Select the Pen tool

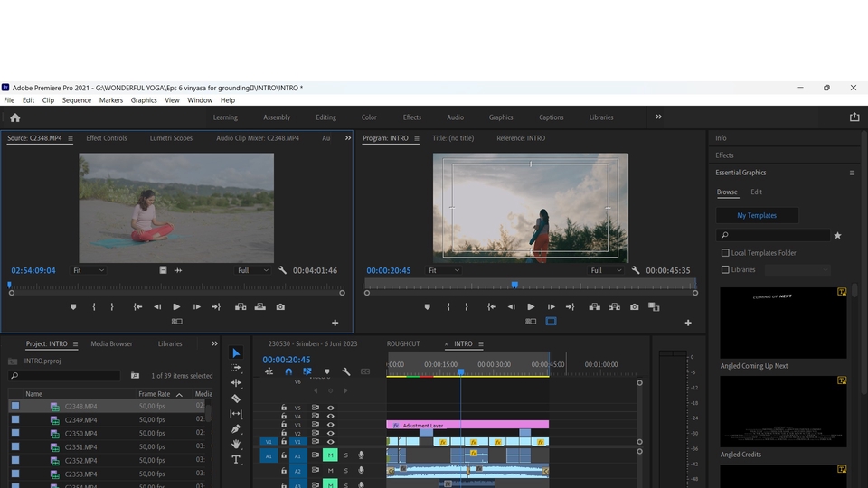click(x=236, y=428)
